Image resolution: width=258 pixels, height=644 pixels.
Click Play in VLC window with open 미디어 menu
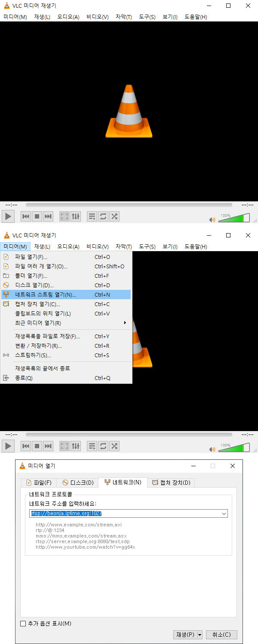[x=8, y=446]
